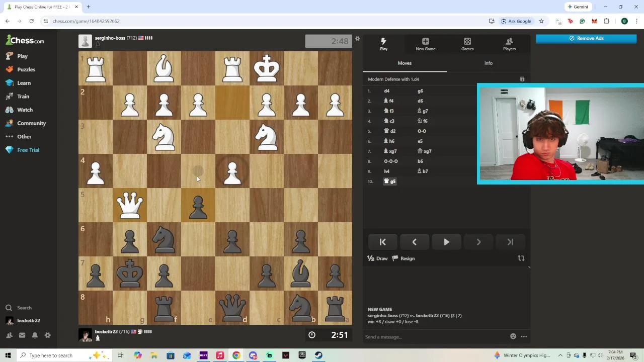
Task: Open serginho-boss player avatar
Action: tap(85, 41)
